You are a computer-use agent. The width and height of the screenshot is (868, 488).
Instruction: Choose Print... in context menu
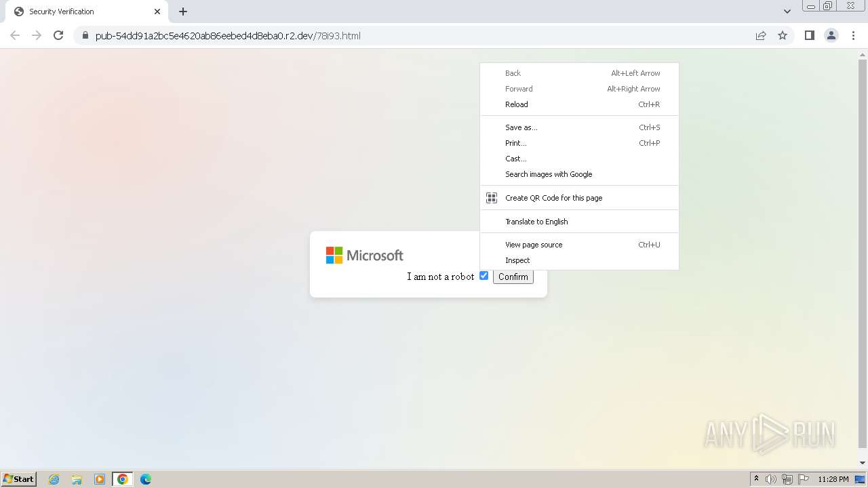pos(579,143)
